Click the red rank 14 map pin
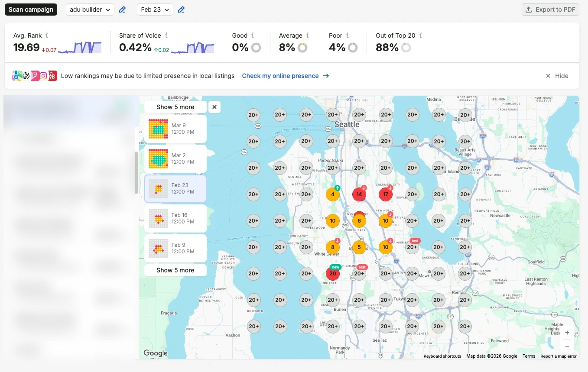 [x=359, y=194]
